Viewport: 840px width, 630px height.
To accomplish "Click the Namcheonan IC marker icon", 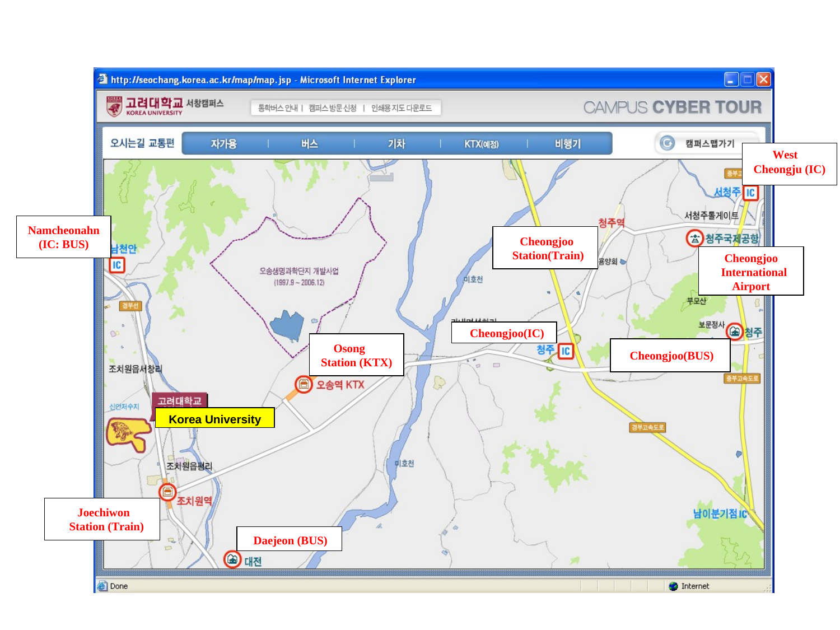I will click(x=117, y=265).
